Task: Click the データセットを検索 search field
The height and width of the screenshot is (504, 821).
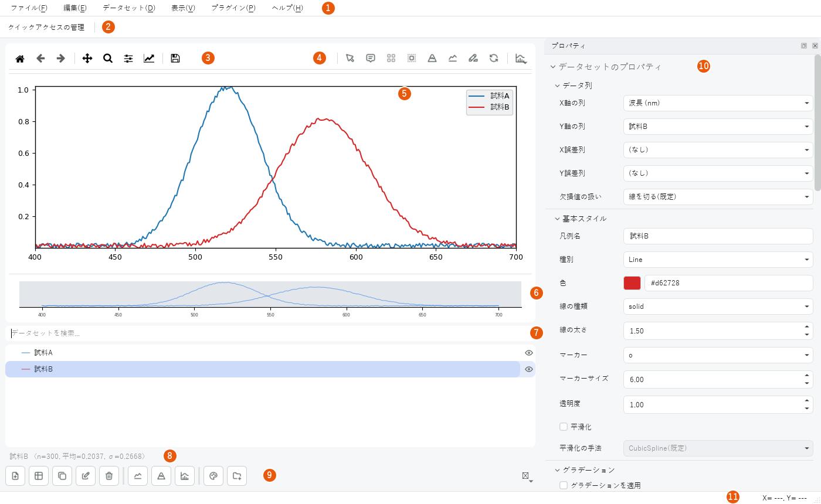Action: pos(270,333)
